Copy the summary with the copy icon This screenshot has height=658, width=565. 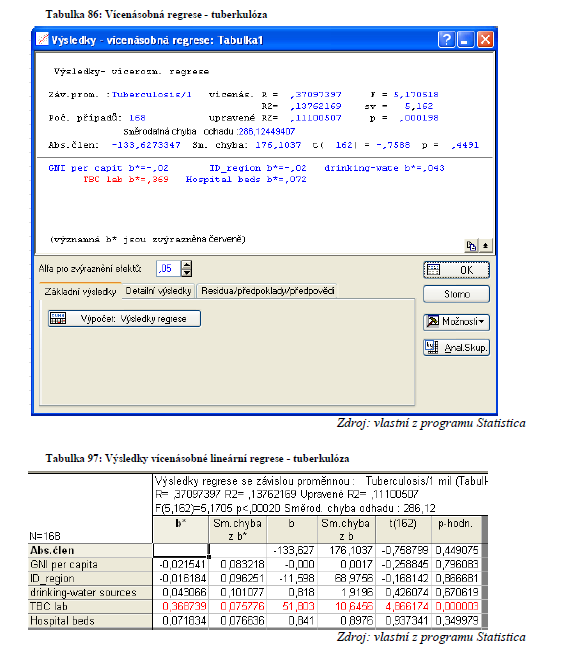(x=471, y=246)
